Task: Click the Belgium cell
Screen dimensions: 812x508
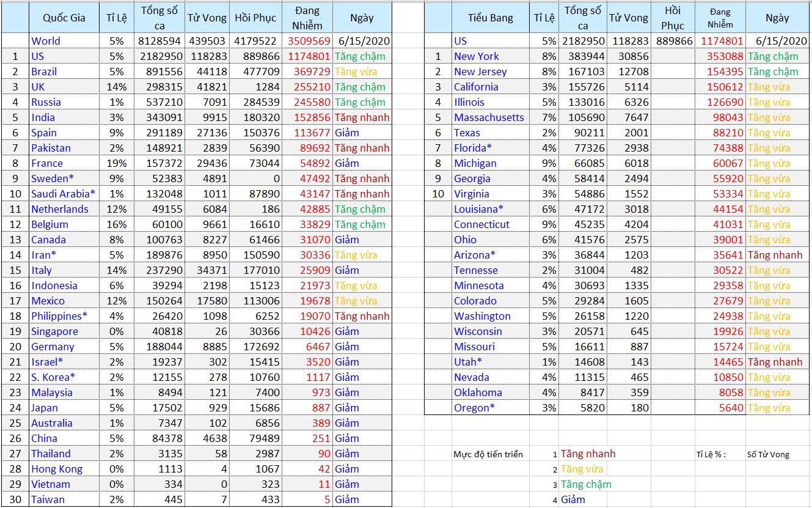Action: click(x=64, y=224)
